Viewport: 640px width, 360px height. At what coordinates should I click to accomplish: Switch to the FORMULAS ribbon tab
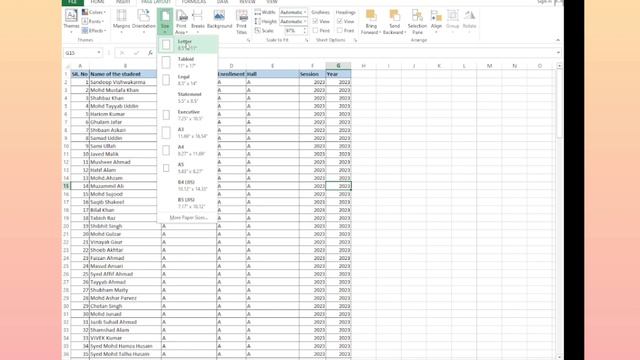194,2
